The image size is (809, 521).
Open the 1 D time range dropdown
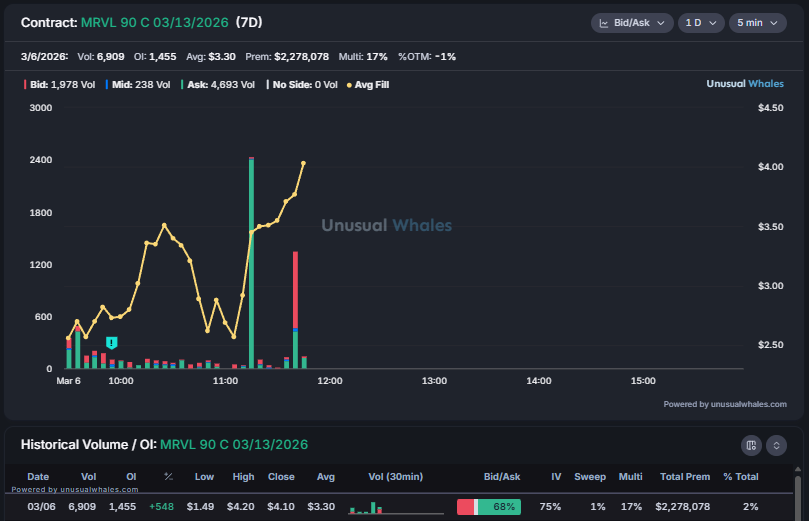[700, 23]
